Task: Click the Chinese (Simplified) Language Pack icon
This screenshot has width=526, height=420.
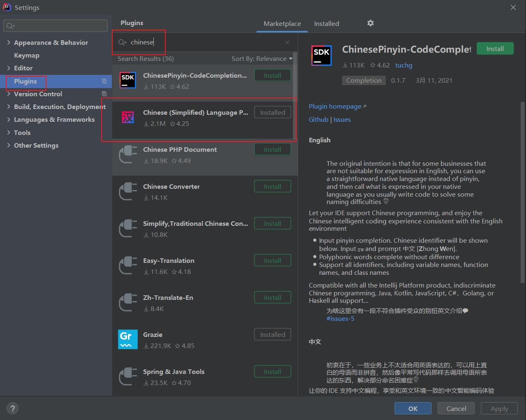Action: pyautogui.click(x=128, y=117)
